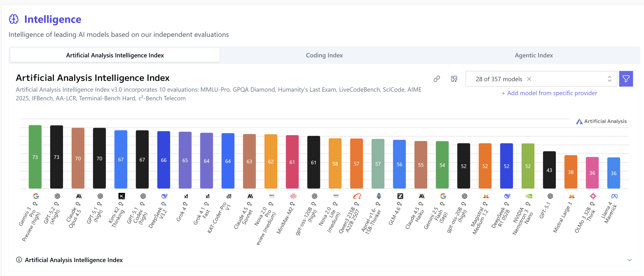
Task: Click the MiniMax-M2 waveform logo
Action: (x=293, y=196)
